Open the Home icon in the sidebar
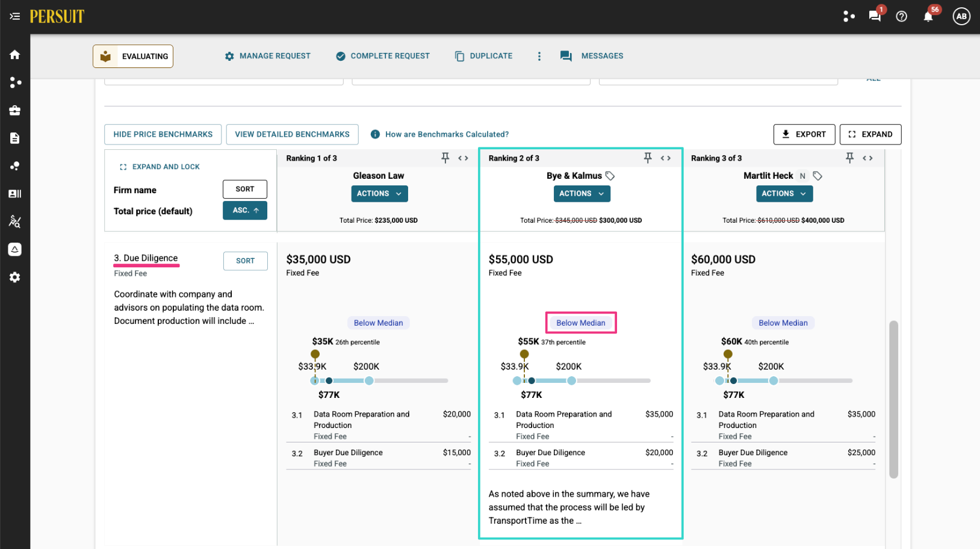This screenshot has height=549, width=980. (14, 55)
